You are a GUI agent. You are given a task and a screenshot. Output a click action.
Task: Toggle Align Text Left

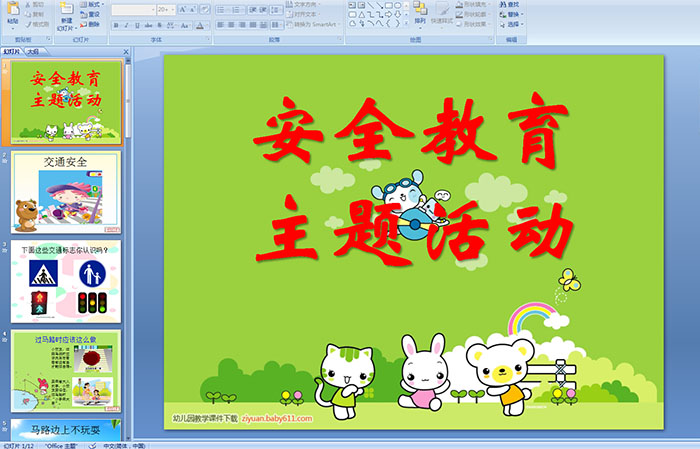click(x=220, y=25)
